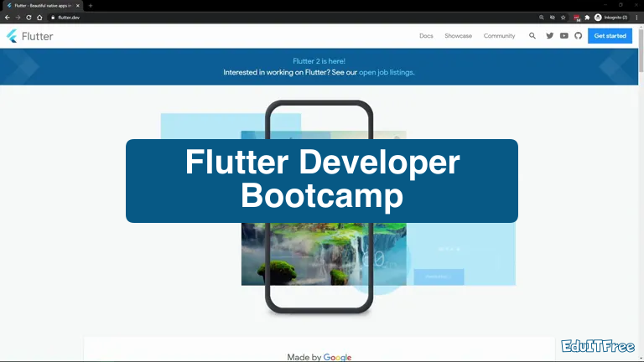Image resolution: width=644 pixels, height=362 pixels.
Task: Click the zoom magnifier icon in the address bar
Action: pyautogui.click(x=542, y=18)
